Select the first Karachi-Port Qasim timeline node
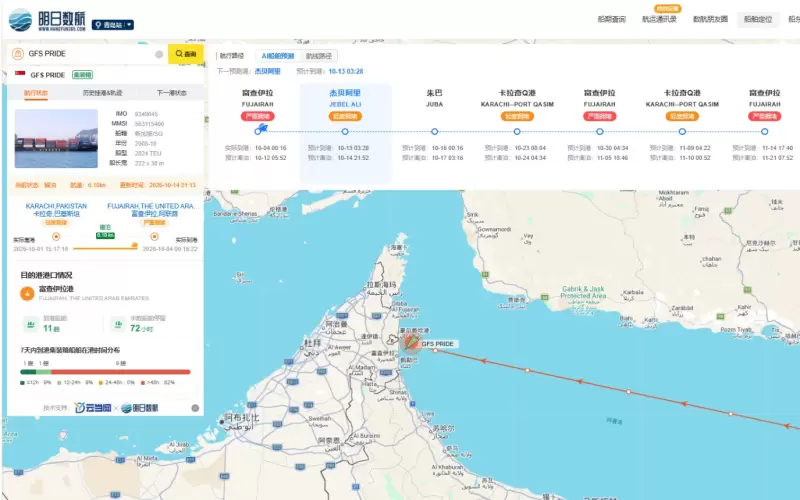This screenshot has height=500, width=800. [x=517, y=132]
